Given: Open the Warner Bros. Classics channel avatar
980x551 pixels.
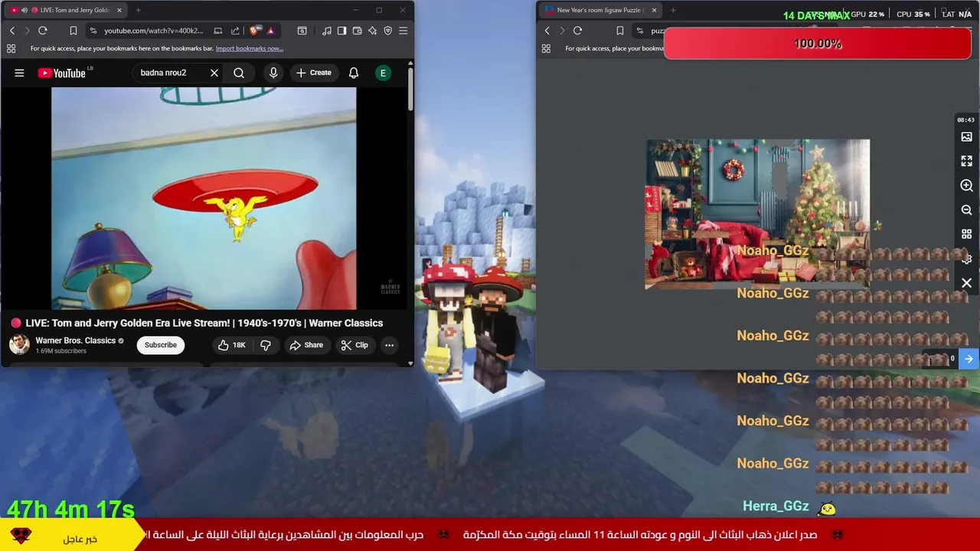Looking at the screenshot, I should 19,344.
